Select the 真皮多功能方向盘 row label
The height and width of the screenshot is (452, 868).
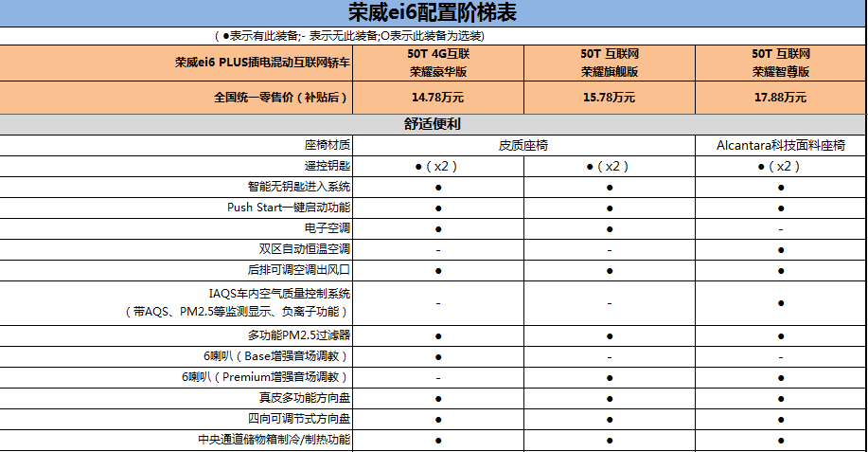[176, 398]
